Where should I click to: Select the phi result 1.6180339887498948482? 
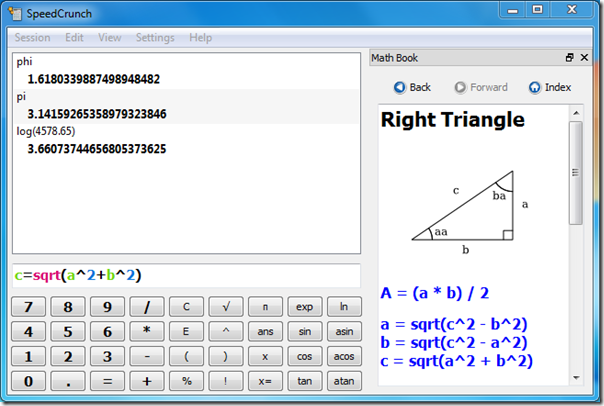[94, 79]
